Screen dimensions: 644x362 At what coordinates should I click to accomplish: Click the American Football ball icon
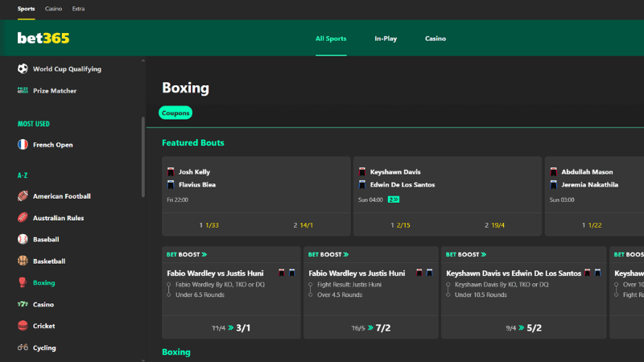click(x=23, y=195)
